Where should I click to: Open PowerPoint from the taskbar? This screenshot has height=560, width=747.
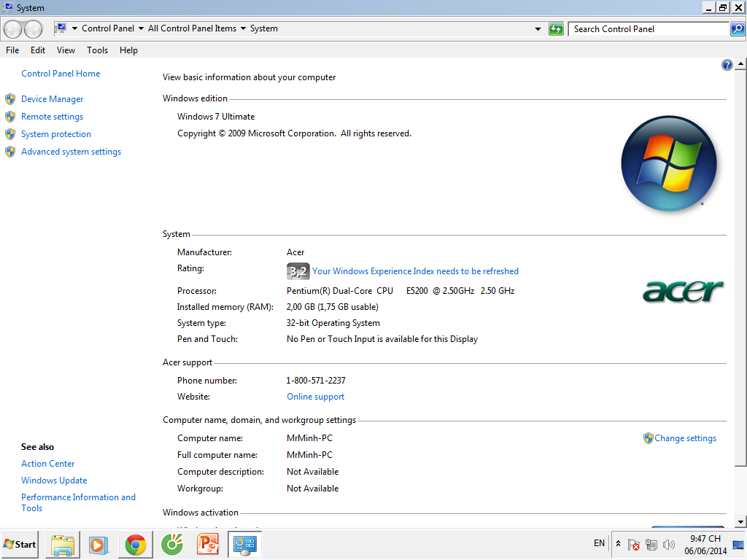tap(208, 544)
